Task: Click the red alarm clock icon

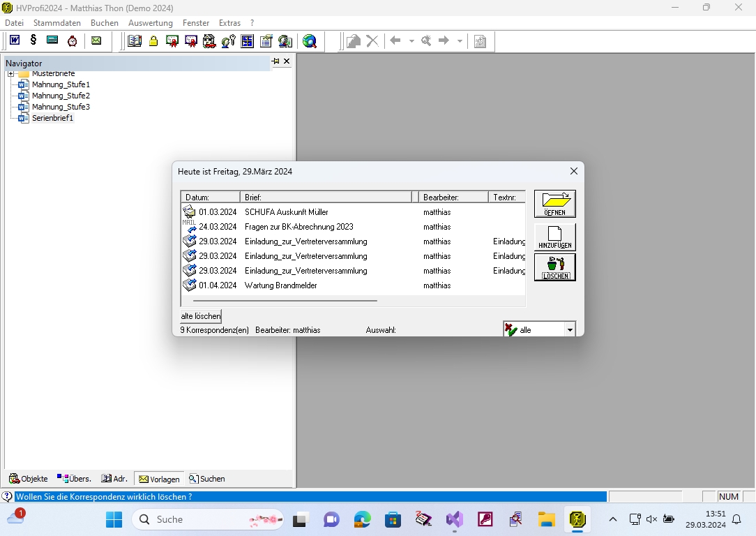Action: click(73, 41)
